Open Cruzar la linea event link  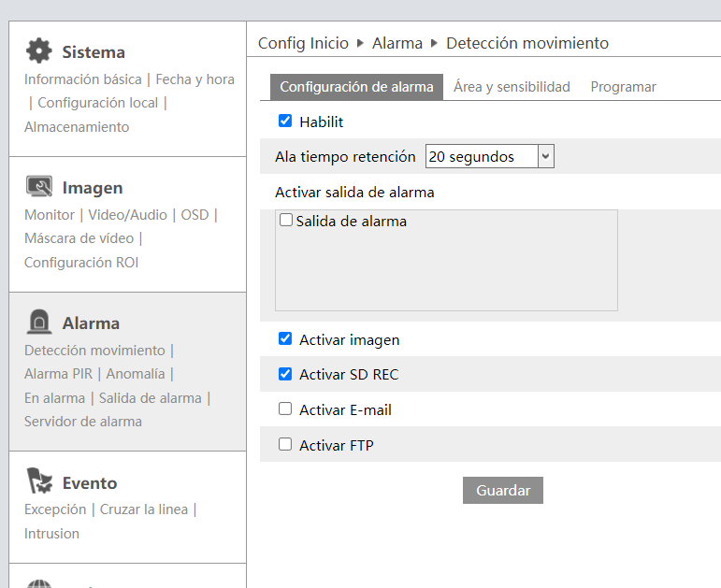tap(144, 509)
